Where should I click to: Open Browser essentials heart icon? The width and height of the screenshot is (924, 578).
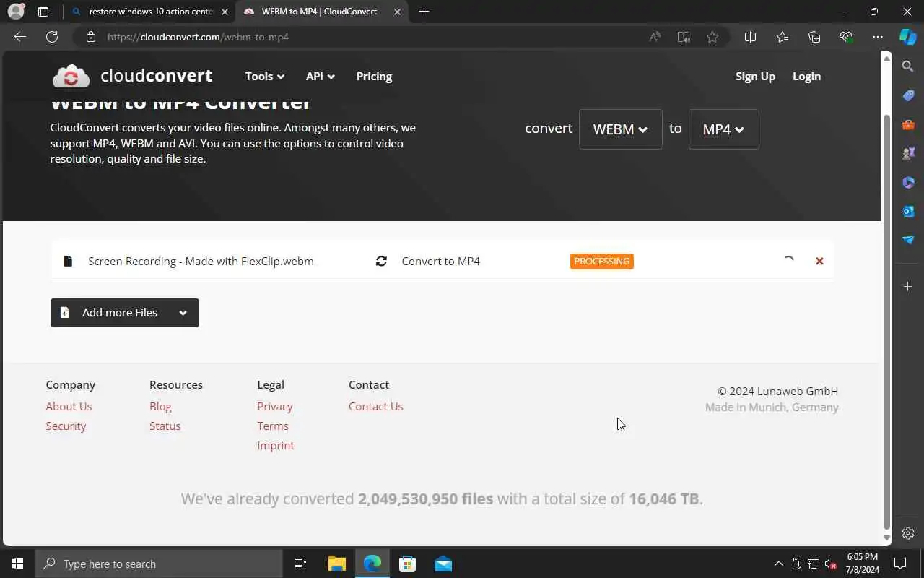click(846, 37)
